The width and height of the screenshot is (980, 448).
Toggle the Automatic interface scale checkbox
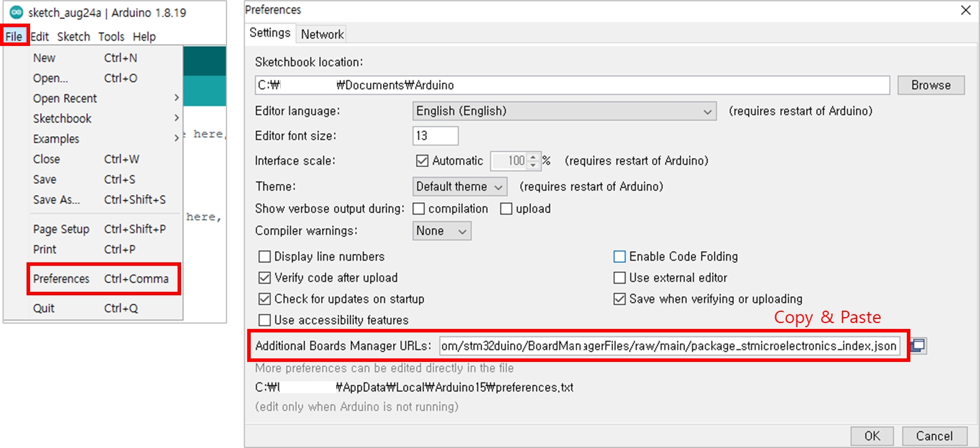[x=422, y=160]
